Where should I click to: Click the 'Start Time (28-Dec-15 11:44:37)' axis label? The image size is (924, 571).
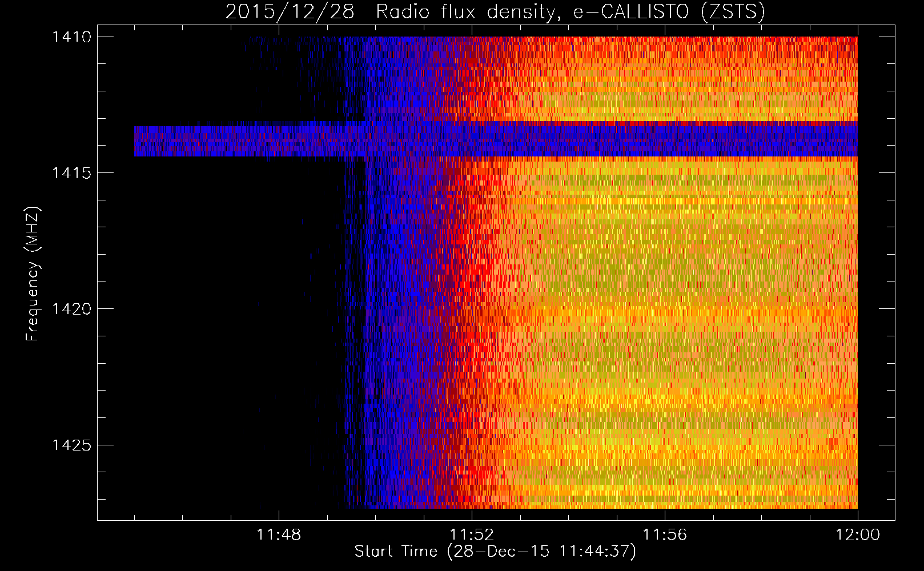pyautogui.click(x=495, y=552)
